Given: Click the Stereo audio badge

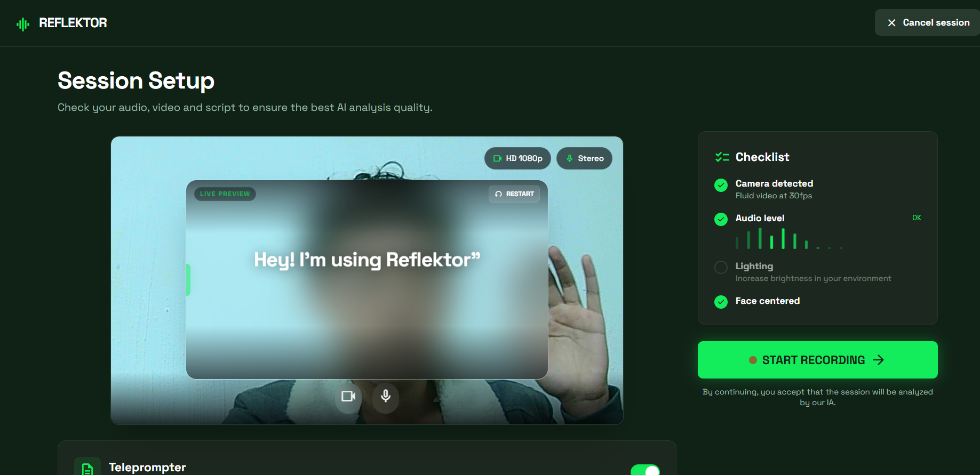Looking at the screenshot, I should click(584, 158).
